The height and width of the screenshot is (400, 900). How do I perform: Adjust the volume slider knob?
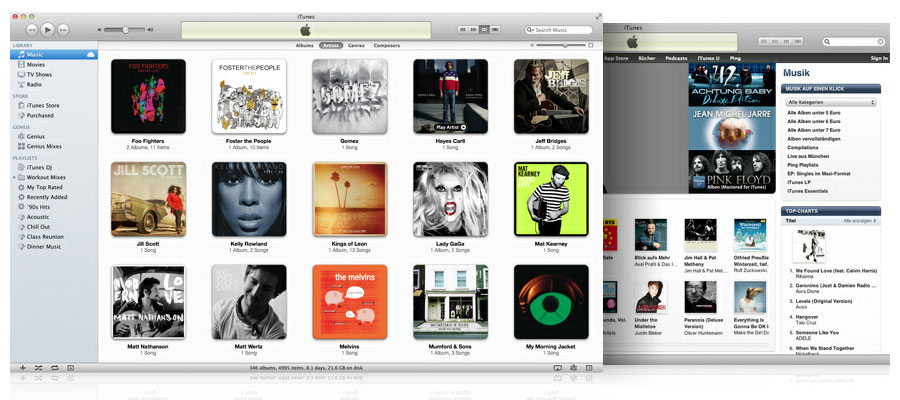pyautogui.click(x=125, y=29)
